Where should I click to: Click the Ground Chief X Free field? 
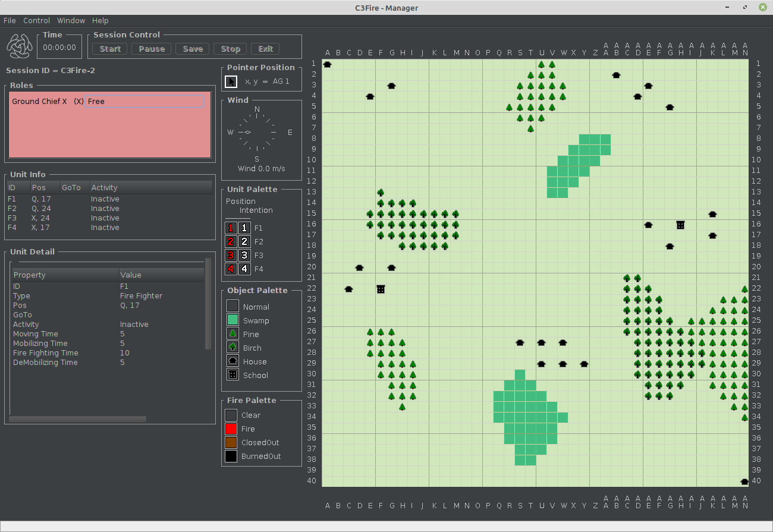144,102
